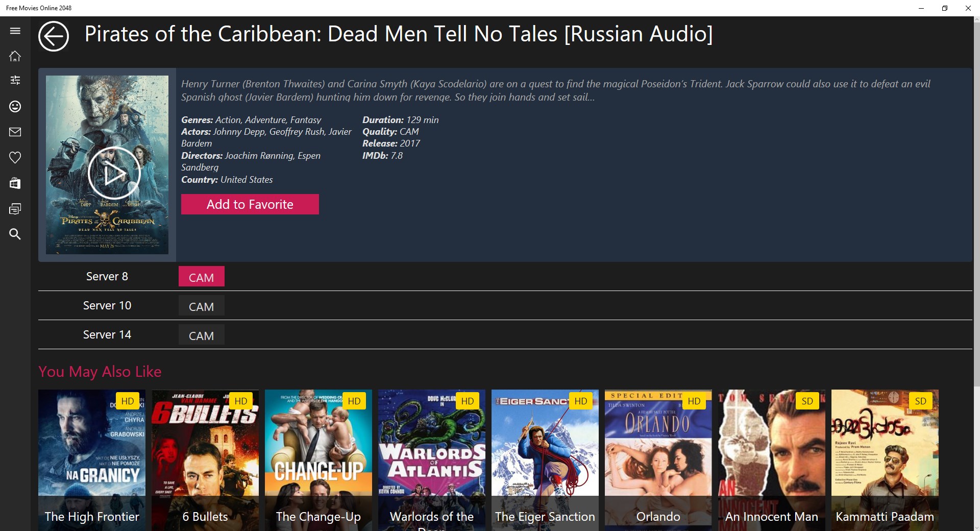Viewport: 980px width, 531px height.
Task: Click the smiley face sidebar icon
Action: coord(15,106)
